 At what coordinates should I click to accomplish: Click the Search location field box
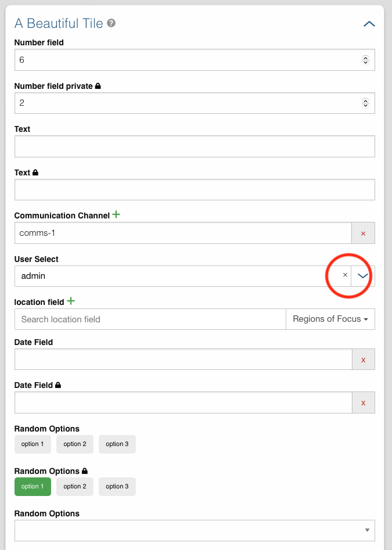pyautogui.click(x=150, y=319)
